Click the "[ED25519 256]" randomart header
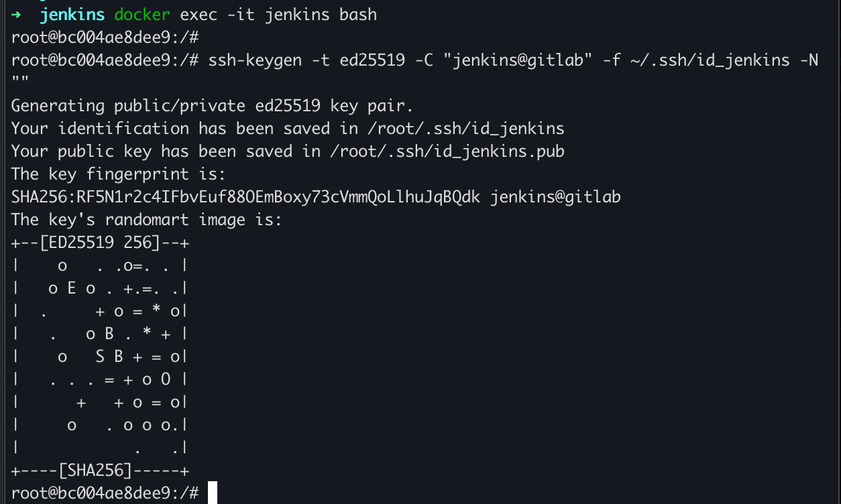 (x=100, y=243)
